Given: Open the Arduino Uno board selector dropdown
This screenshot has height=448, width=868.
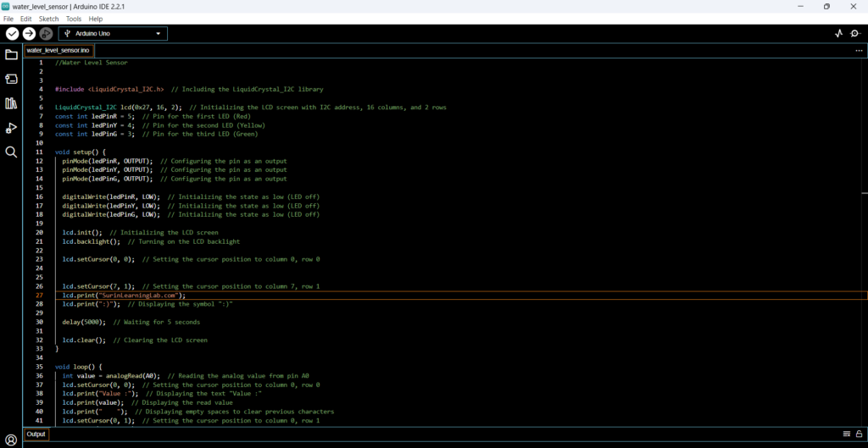Looking at the screenshot, I should pyautogui.click(x=113, y=34).
